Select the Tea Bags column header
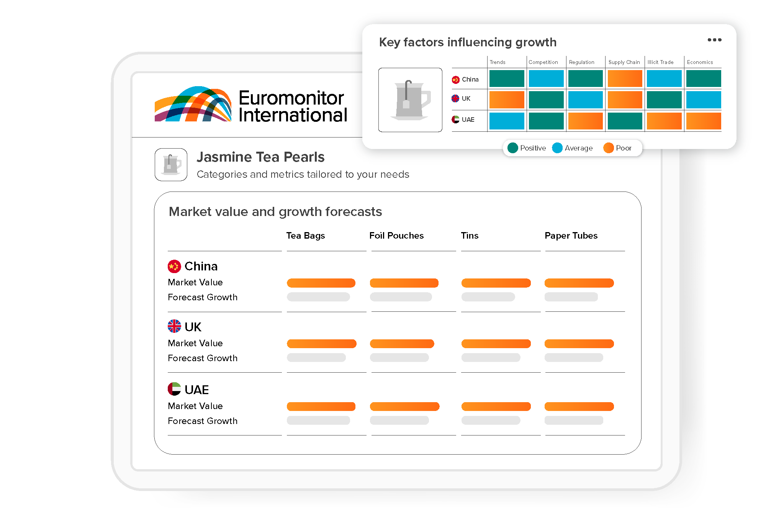The image size is (766, 532). point(305,236)
